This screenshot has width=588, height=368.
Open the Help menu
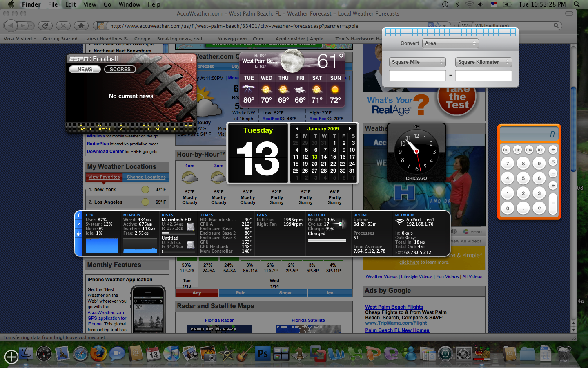point(154,4)
